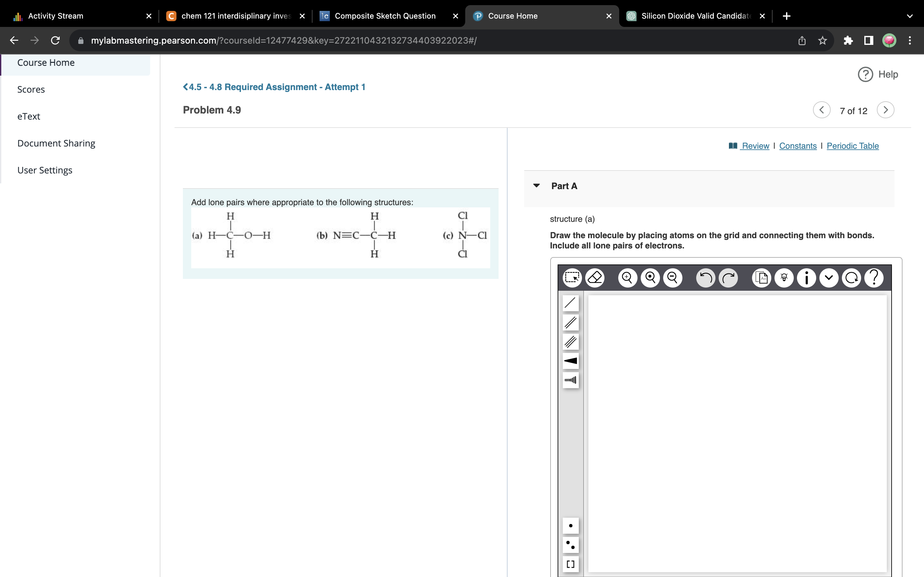Redo the last sketch action
The image size is (924, 577).
tap(728, 277)
